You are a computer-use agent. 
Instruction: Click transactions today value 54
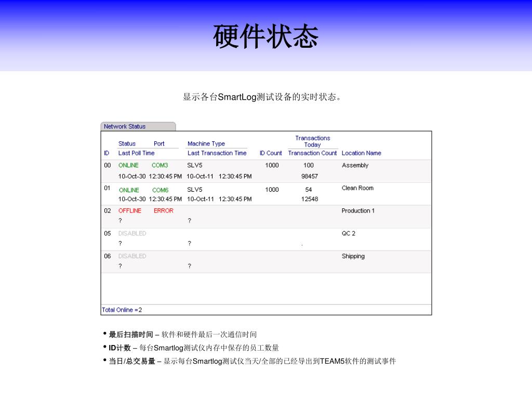pyautogui.click(x=309, y=190)
